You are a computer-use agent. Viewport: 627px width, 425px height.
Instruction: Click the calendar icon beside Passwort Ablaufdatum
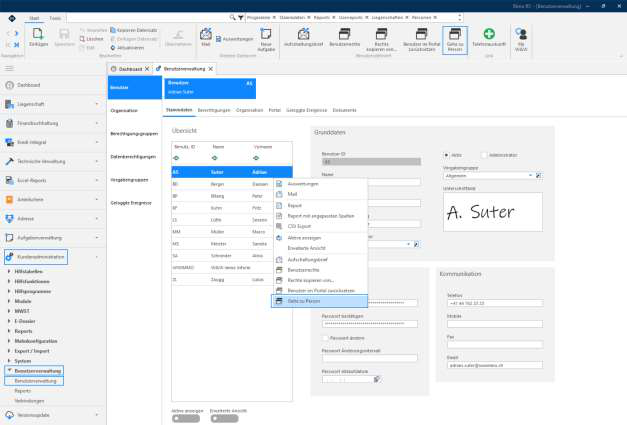coord(377,379)
